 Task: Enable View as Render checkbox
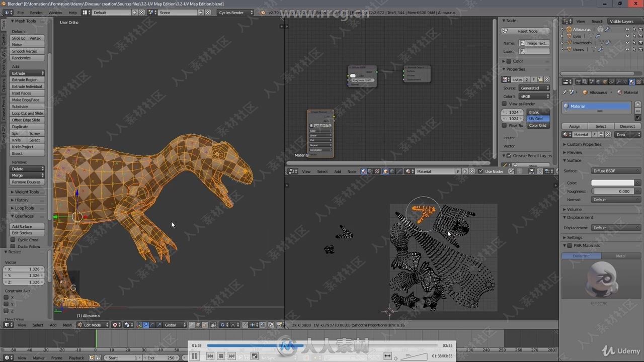505,104
